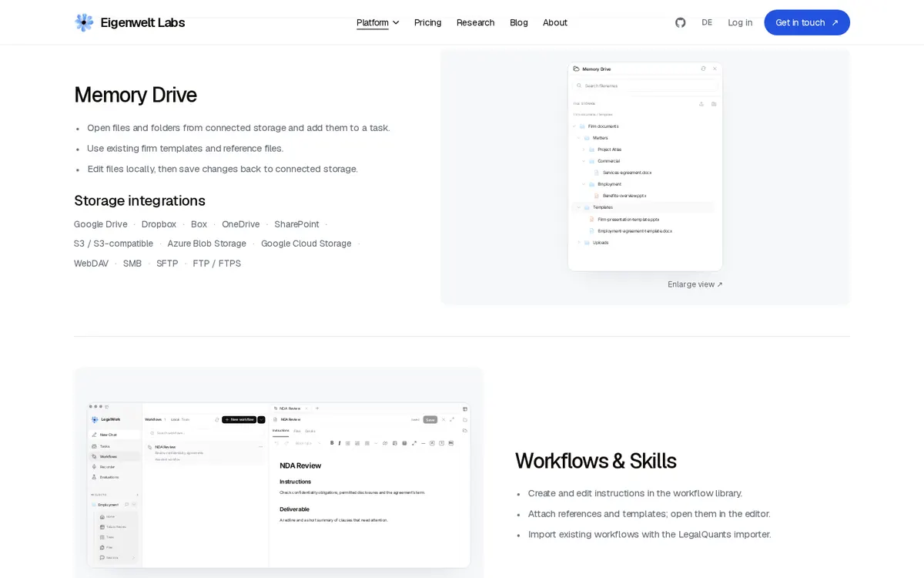The height and width of the screenshot is (578, 924).
Task: Click the SharePoint integration text
Action: pyautogui.click(x=296, y=224)
